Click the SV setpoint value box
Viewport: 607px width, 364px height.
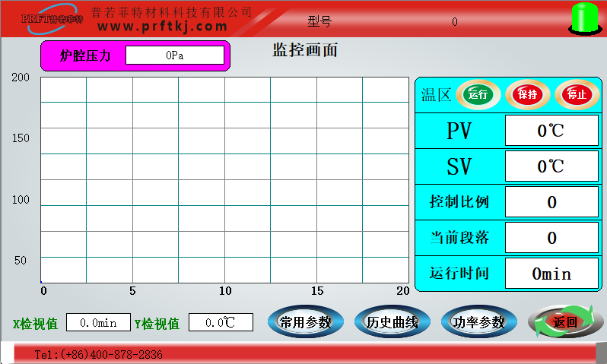click(x=551, y=166)
